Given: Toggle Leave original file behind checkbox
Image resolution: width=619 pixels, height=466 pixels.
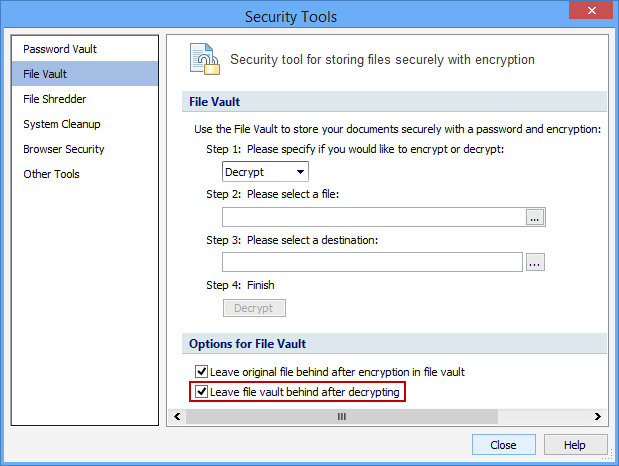Looking at the screenshot, I should [201, 372].
